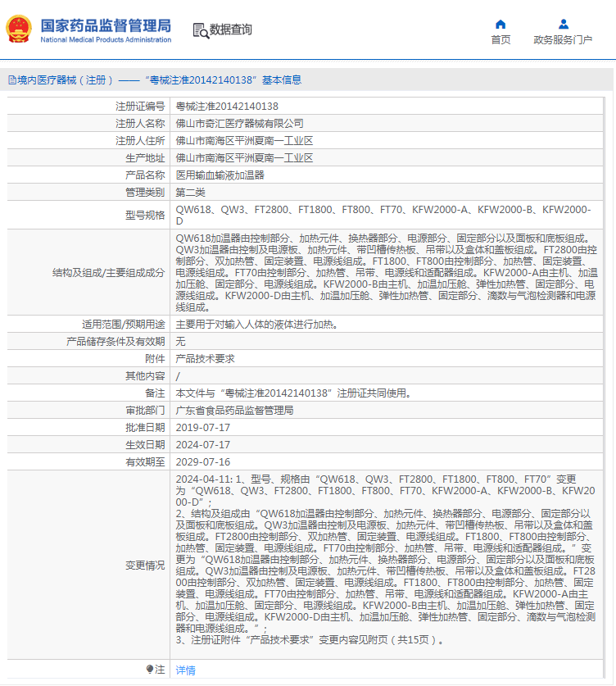The image size is (616, 686).
Task: Click the 产品储存条件及有效期 label
Action: click(115, 342)
